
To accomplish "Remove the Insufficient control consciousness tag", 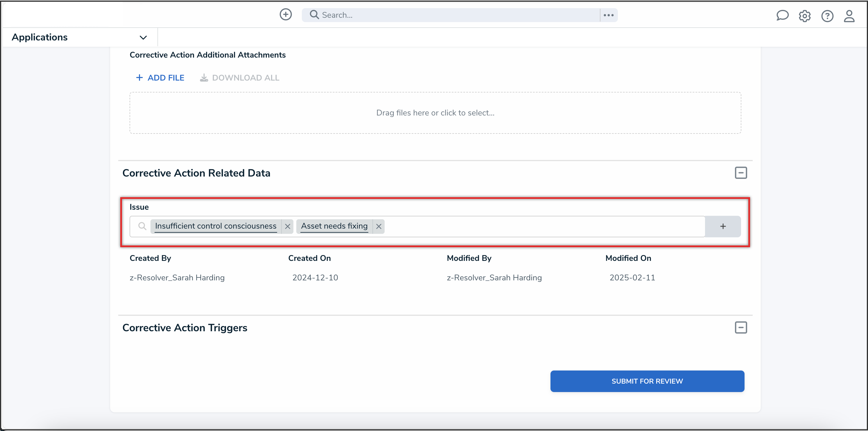I will 287,226.
